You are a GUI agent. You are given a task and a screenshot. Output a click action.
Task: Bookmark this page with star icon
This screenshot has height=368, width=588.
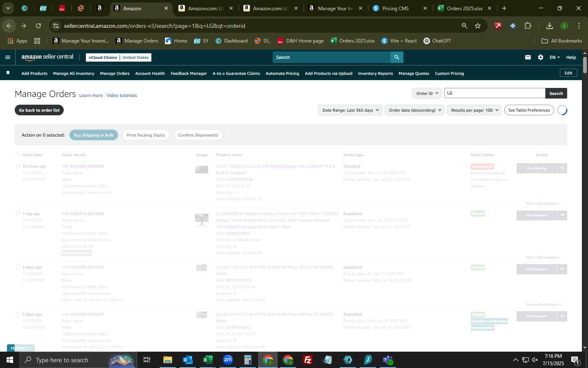pos(478,26)
